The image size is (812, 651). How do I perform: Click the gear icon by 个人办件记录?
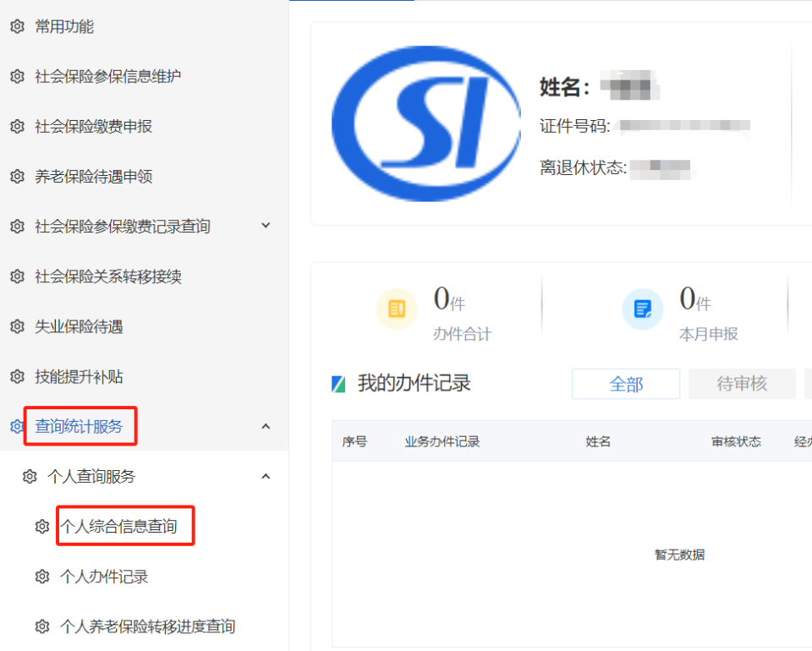tap(41, 576)
